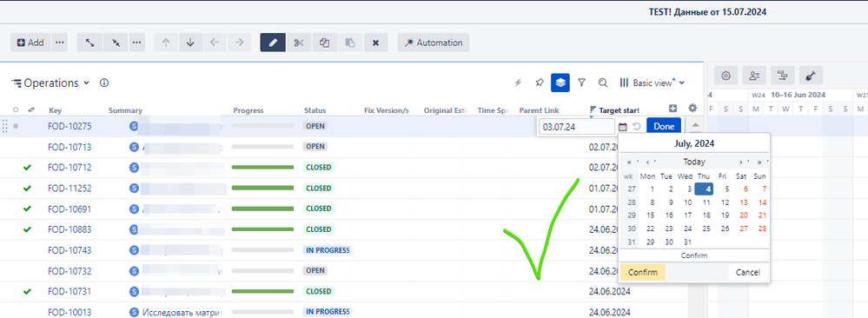Click the Expand All arrows icon
This screenshot has height=318, width=868.
tap(89, 43)
